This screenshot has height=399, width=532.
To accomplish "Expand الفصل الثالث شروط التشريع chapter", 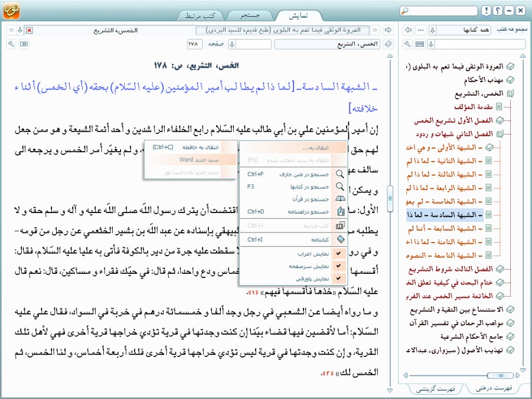I will [x=500, y=269].
